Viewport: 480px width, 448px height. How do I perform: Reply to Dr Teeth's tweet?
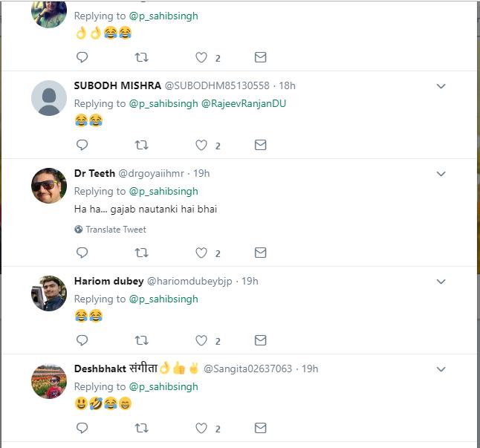coord(82,253)
